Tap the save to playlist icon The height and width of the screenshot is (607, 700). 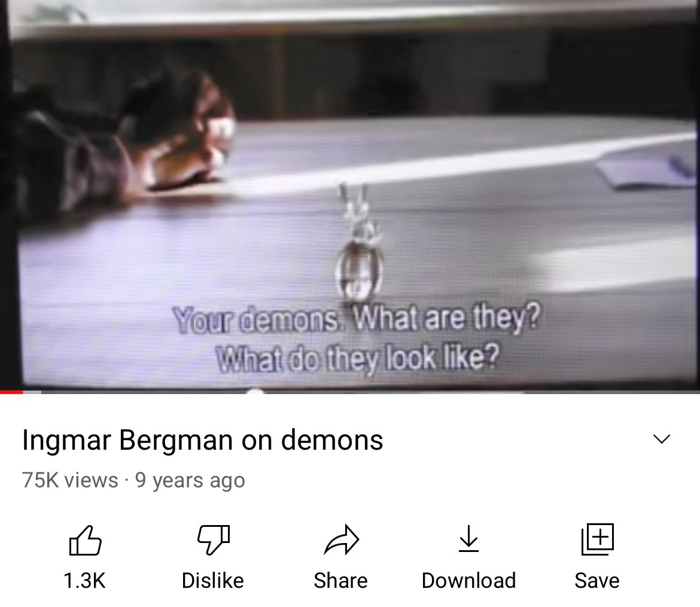(x=597, y=539)
